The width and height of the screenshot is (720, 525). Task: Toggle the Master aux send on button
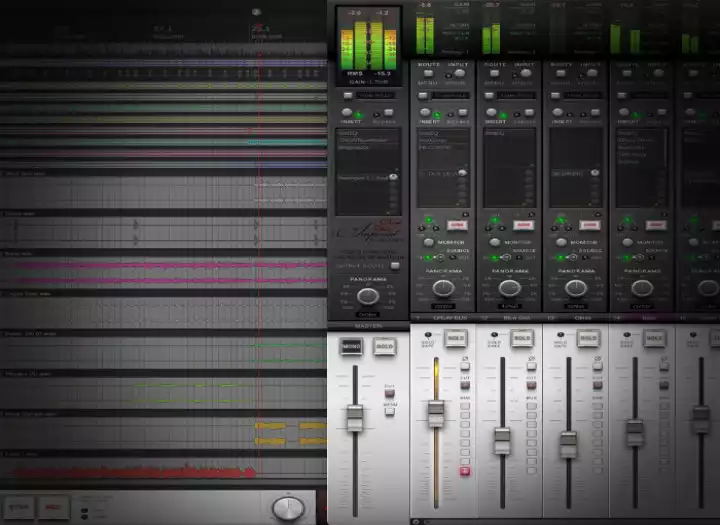(394, 177)
